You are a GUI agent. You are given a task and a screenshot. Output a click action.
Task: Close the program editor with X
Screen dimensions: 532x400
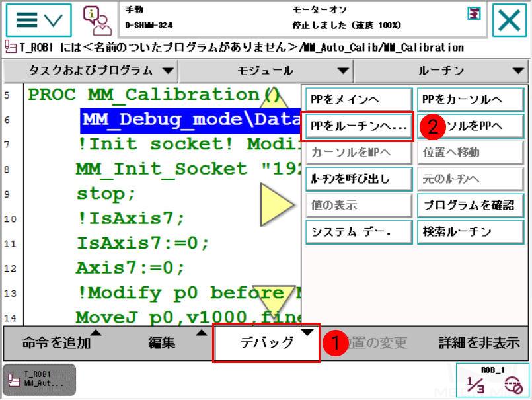510,20
